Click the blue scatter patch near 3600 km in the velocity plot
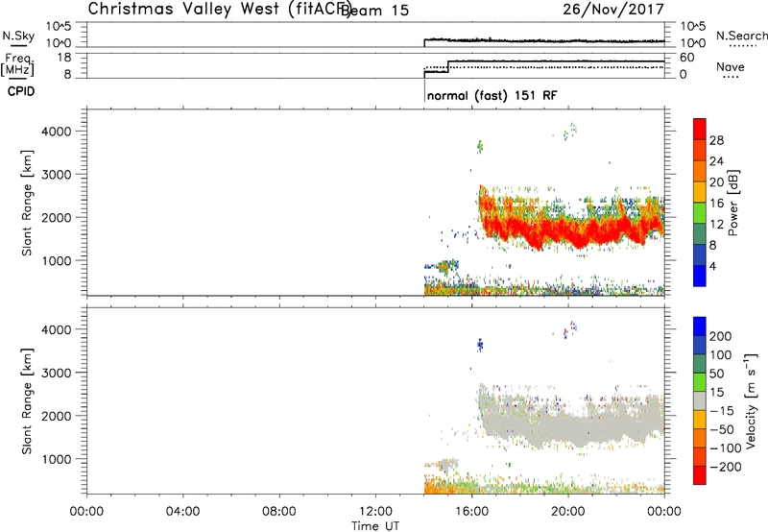768x532 pixels. point(480,345)
